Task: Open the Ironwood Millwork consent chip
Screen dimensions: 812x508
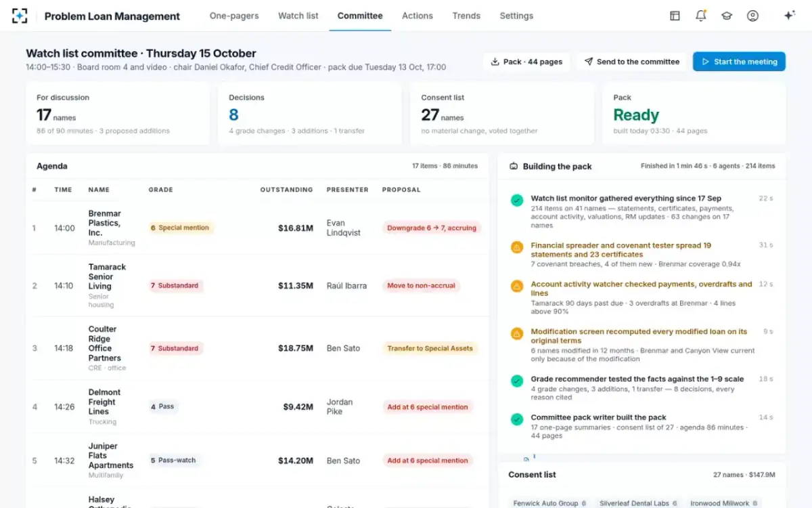Action: [x=725, y=503]
